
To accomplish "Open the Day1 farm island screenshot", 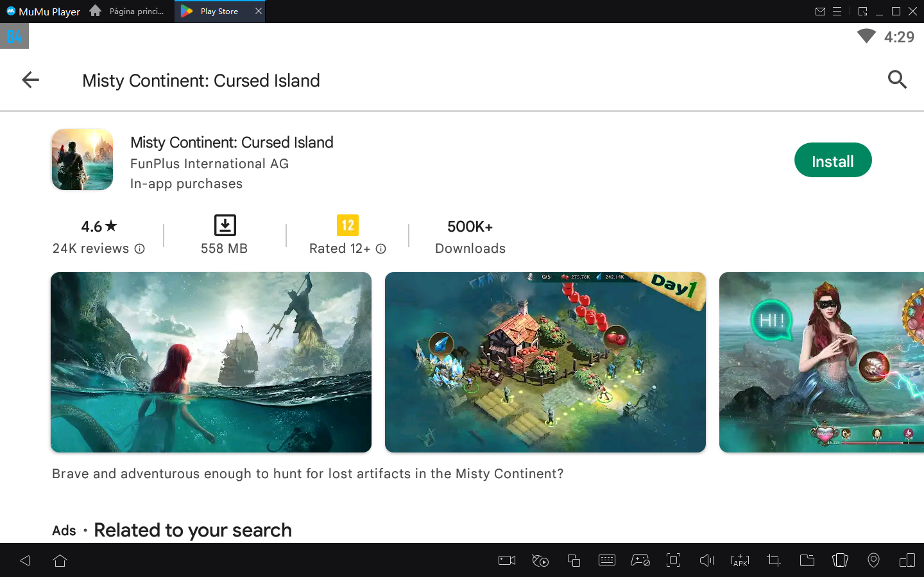I will click(x=545, y=362).
